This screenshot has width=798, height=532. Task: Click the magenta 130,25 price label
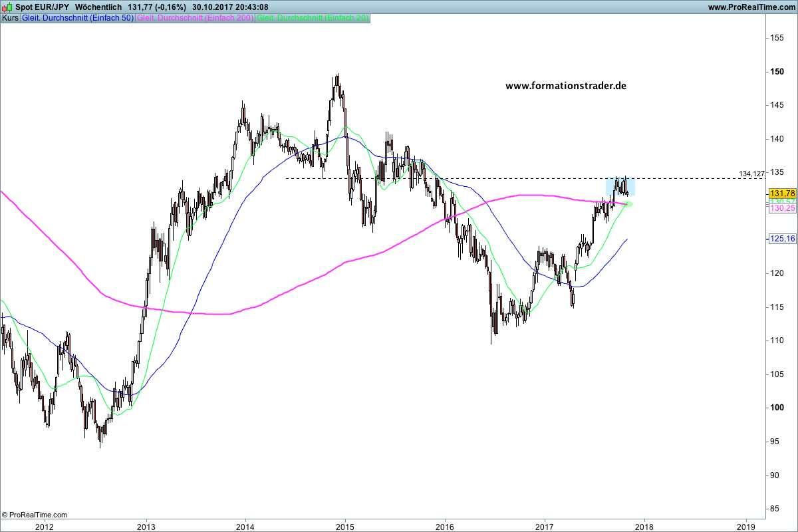click(x=782, y=208)
